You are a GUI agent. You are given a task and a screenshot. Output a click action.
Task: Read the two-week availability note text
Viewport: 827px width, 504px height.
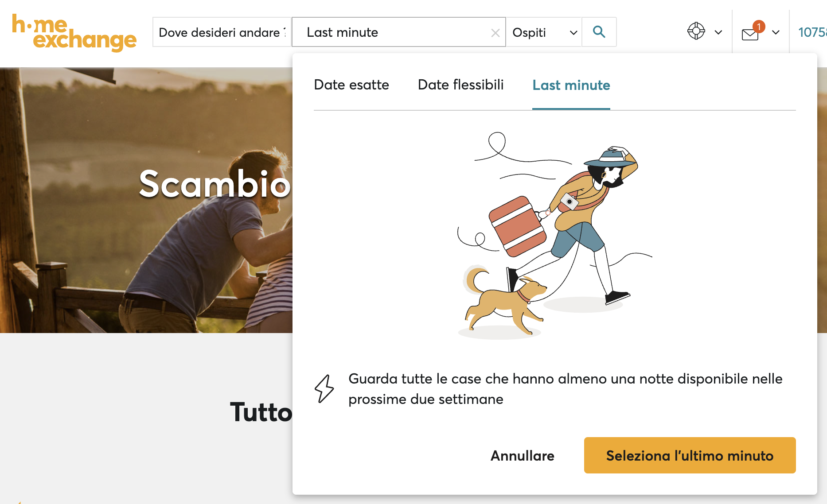point(565,389)
